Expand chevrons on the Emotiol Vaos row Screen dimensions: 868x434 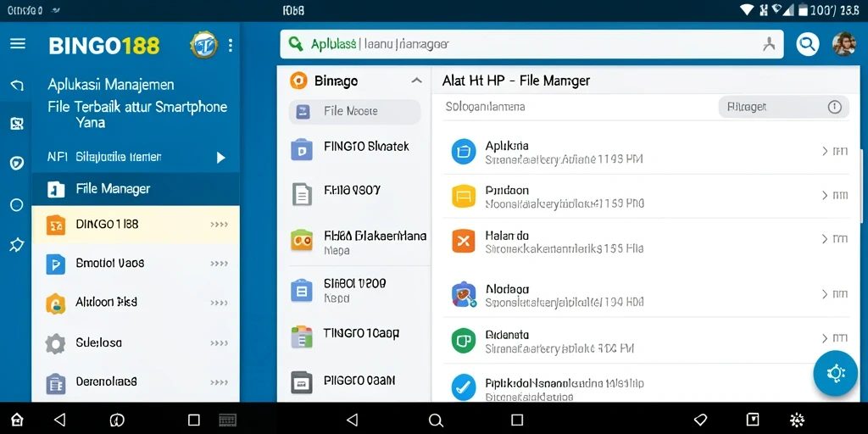220,264
